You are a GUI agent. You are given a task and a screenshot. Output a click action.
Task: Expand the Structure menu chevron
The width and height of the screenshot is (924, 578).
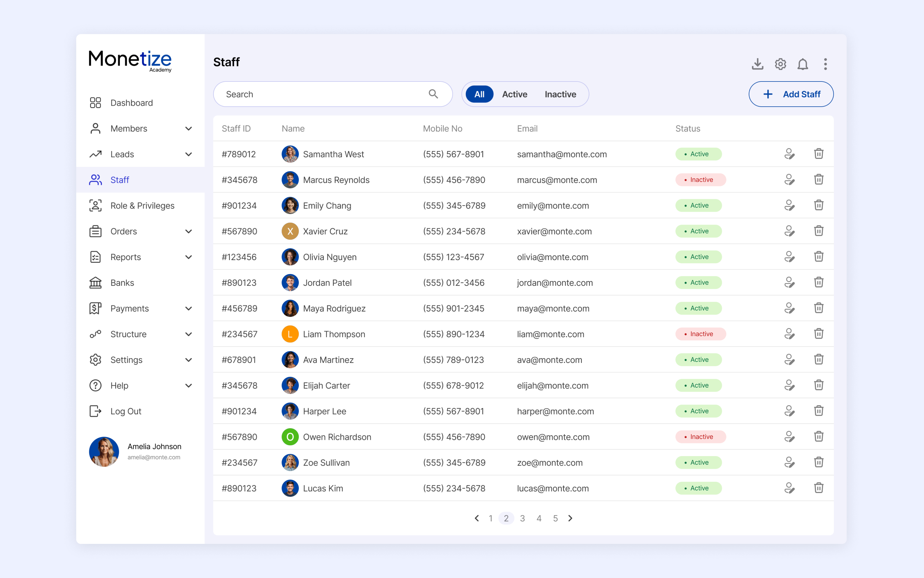(188, 334)
